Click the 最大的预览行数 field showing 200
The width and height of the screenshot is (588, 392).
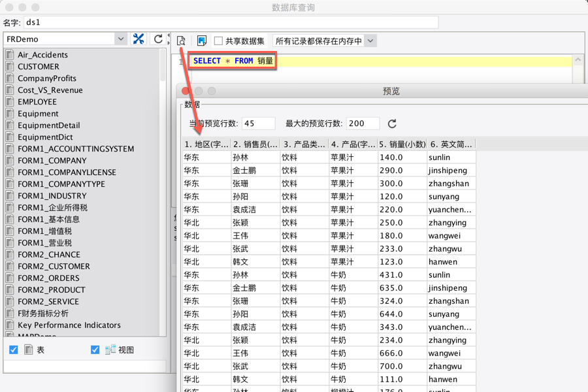(x=363, y=123)
